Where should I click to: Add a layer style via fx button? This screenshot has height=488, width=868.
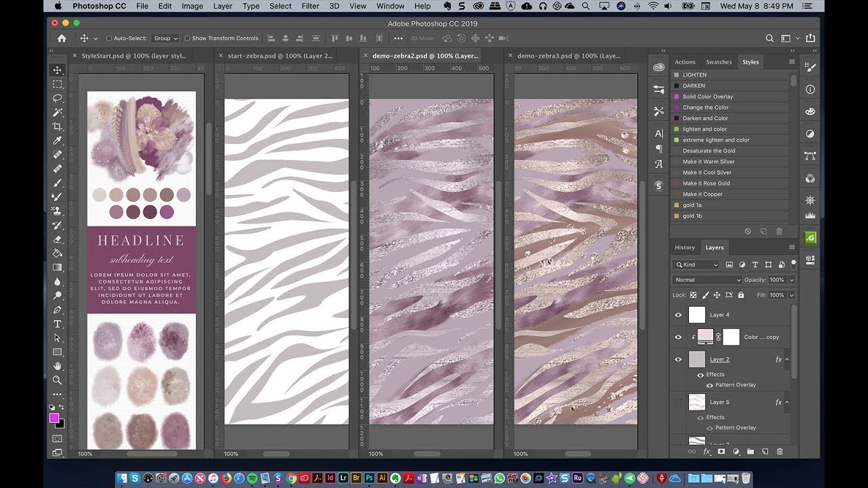tap(707, 451)
